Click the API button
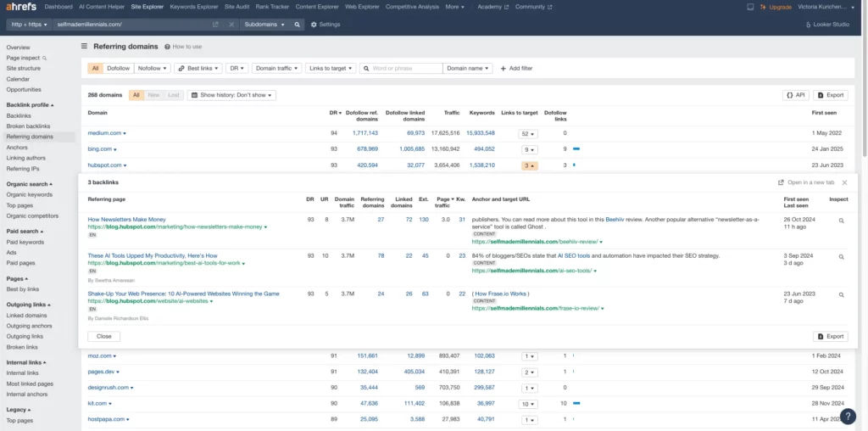 click(x=795, y=95)
